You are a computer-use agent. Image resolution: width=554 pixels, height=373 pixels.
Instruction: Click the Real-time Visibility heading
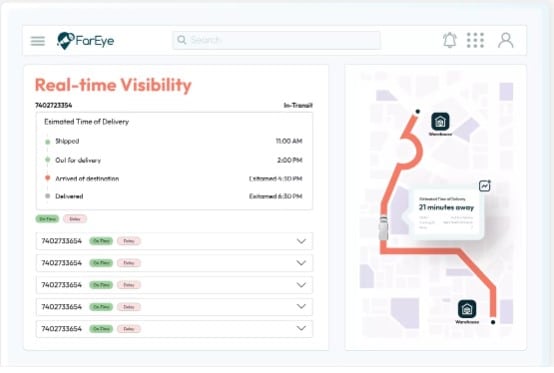(x=113, y=85)
